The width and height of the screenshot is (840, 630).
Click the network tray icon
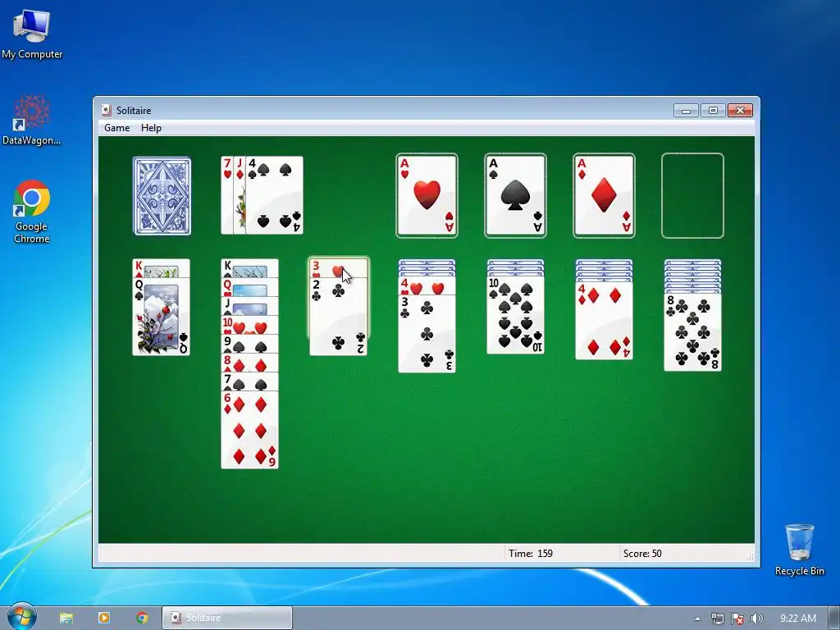point(717,619)
